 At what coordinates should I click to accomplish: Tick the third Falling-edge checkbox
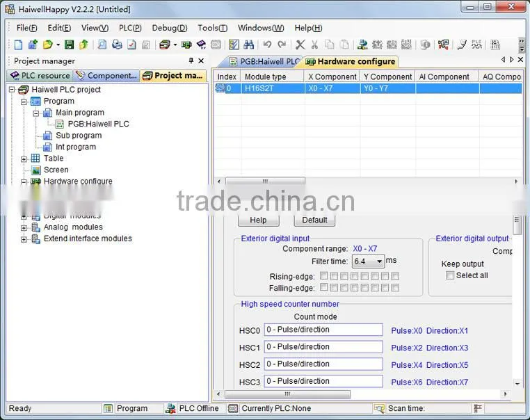click(344, 288)
